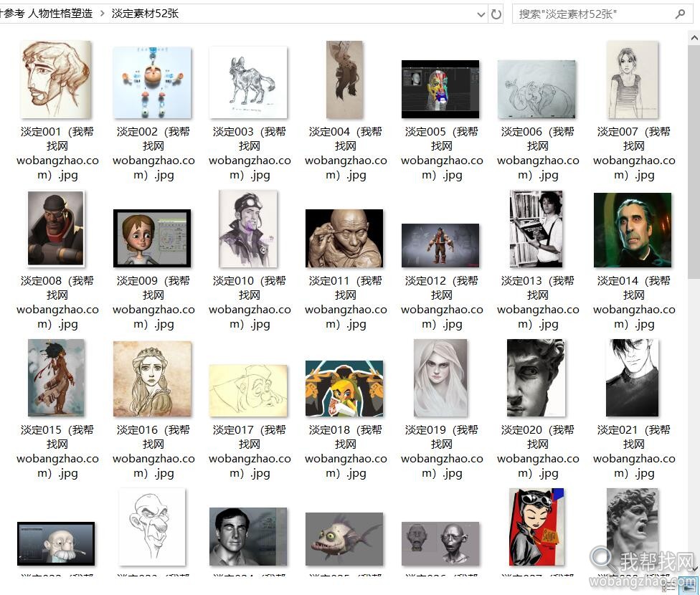Select the 淡定009 cartoon girl 3D thumbnail
700x595 pixels.
[152, 238]
